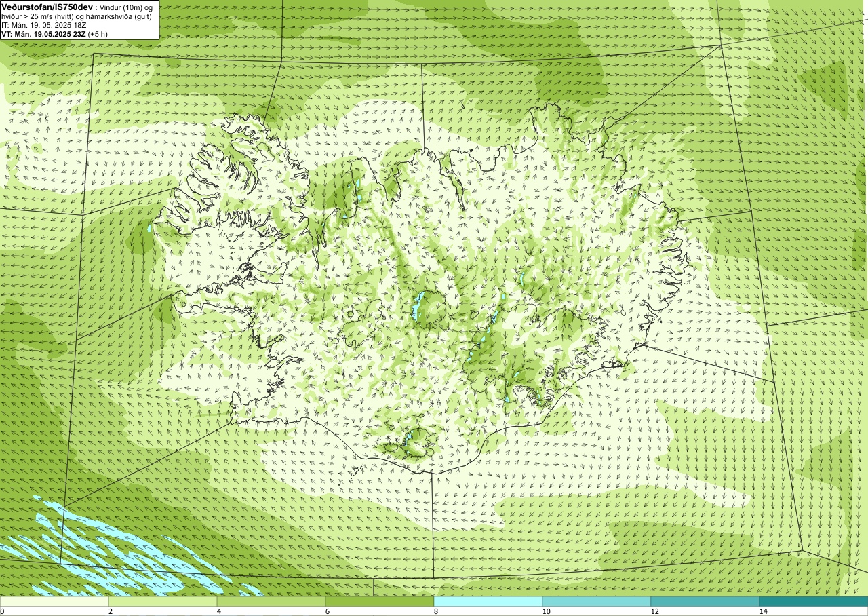Select the teal 12–14 m/s swatch
Viewport: 868px width, 616px height.
[705, 601]
